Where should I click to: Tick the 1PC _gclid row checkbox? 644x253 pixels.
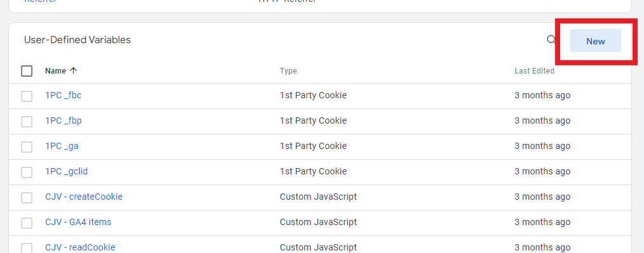pyautogui.click(x=27, y=172)
